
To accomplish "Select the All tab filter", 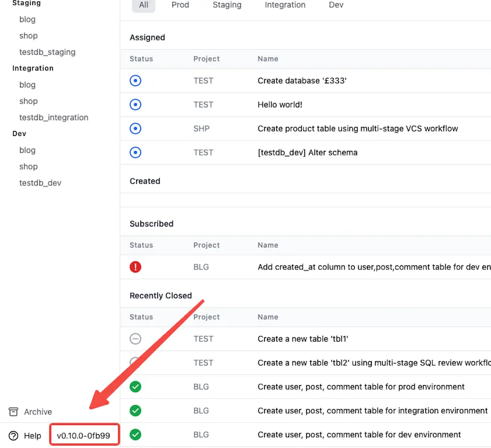I will pyautogui.click(x=144, y=5).
